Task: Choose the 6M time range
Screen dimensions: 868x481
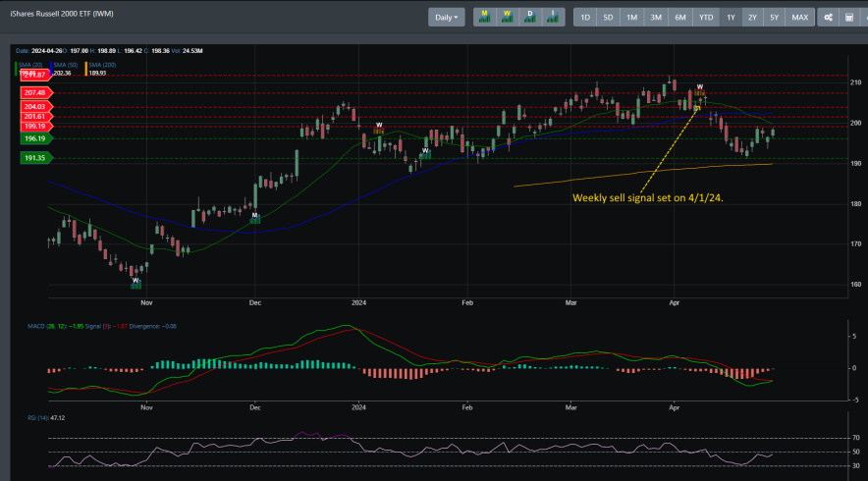Action: pyautogui.click(x=680, y=17)
